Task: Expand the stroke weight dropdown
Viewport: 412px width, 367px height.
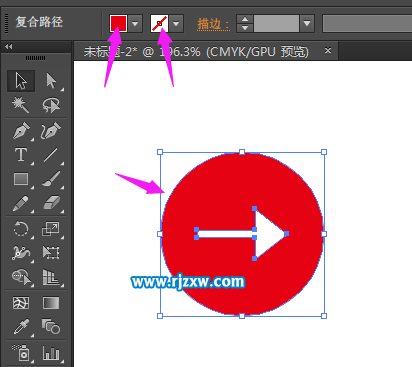Action: coord(307,23)
